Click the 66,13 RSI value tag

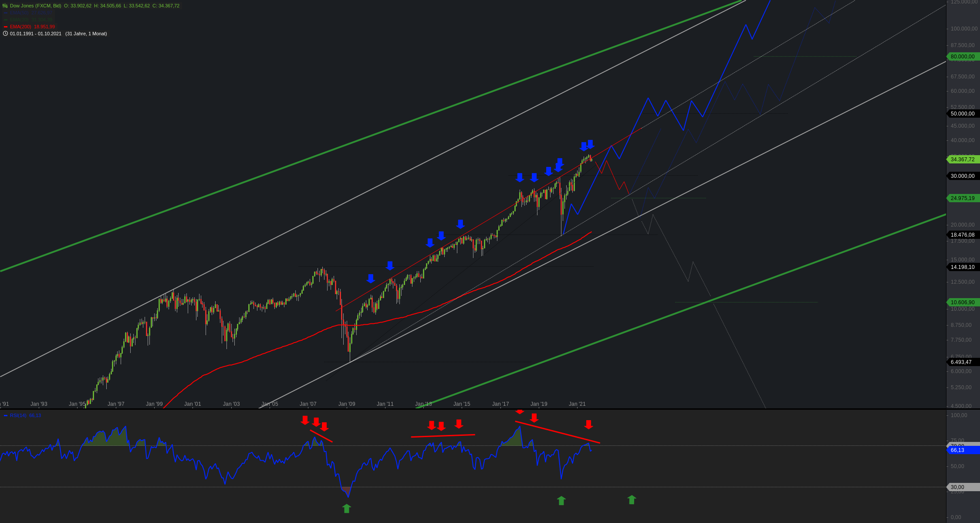(x=957, y=450)
